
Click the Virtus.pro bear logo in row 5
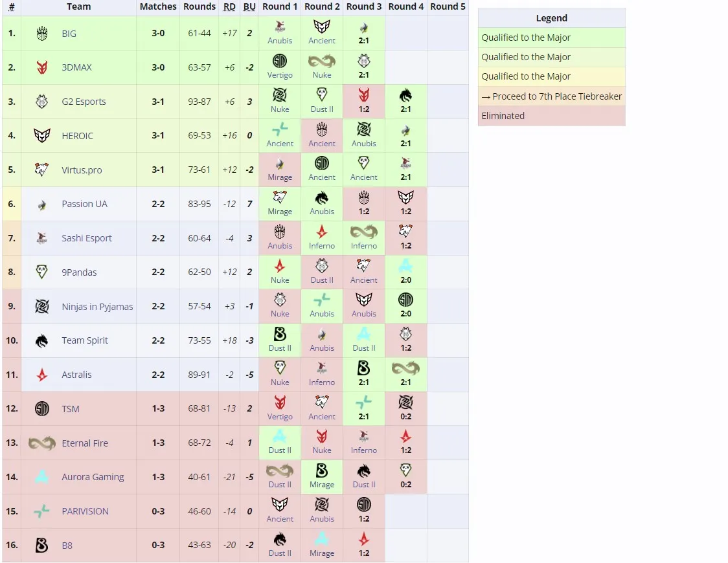[x=42, y=170]
